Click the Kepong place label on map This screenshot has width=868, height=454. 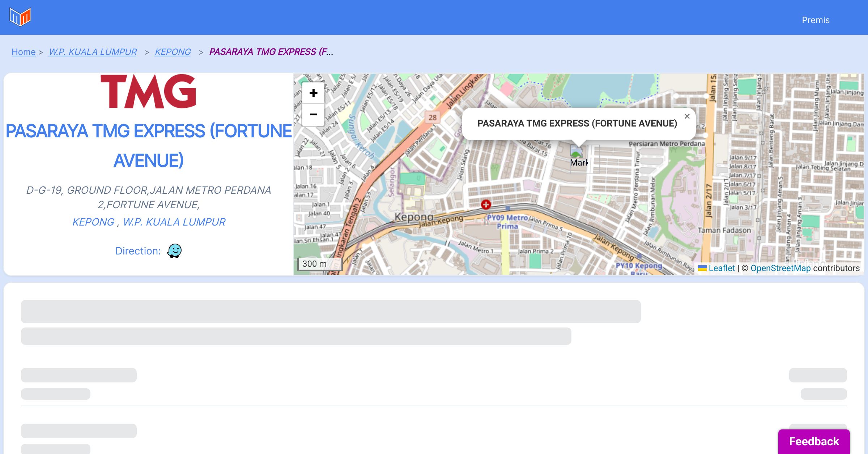tap(414, 217)
